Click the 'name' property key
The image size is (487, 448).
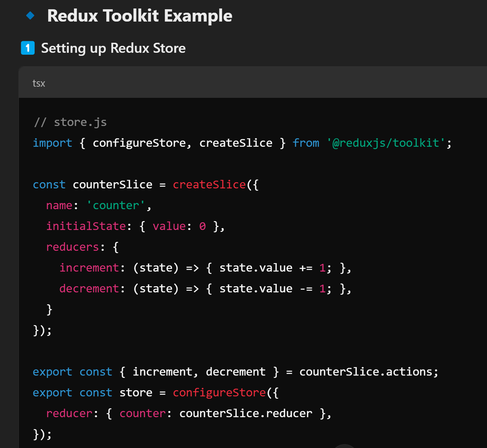[x=59, y=205]
